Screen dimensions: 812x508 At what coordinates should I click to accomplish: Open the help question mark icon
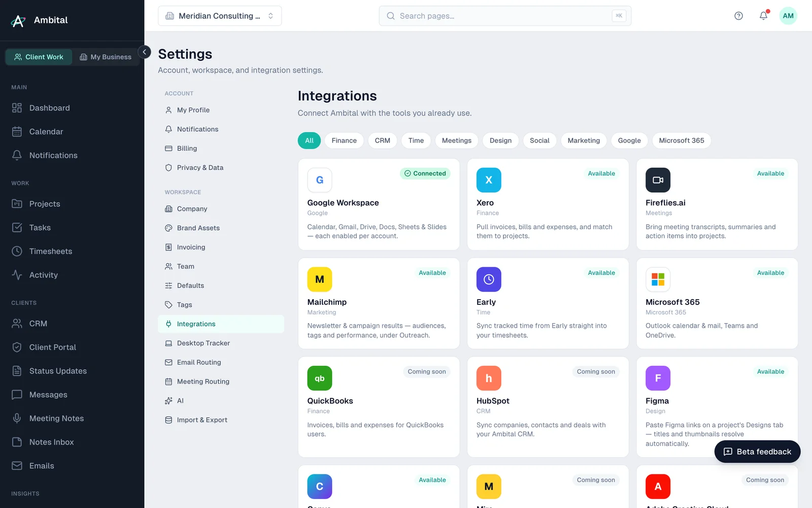[738, 16]
